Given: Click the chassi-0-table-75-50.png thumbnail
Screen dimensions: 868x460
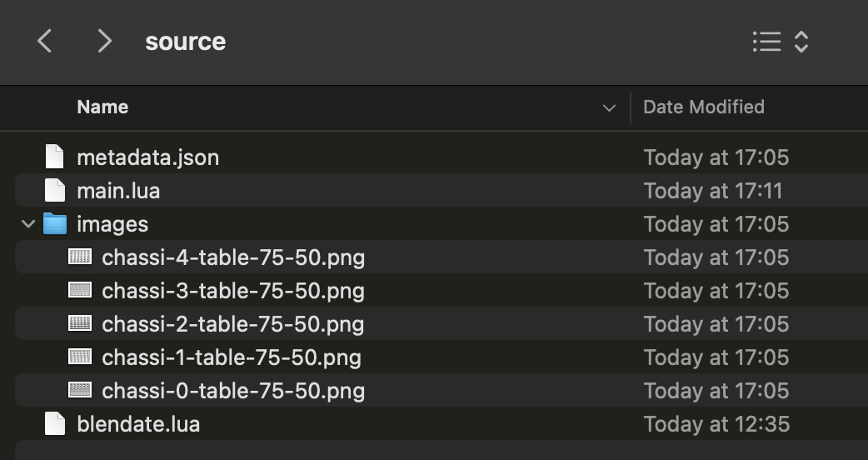Looking at the screenshot, I should (80, 390).
